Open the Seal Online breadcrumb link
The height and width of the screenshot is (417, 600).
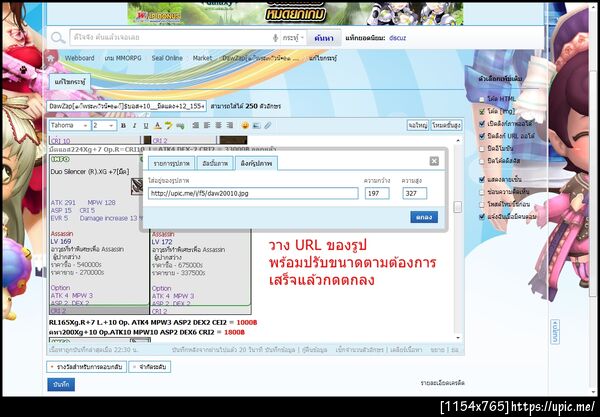pos(167,58)
